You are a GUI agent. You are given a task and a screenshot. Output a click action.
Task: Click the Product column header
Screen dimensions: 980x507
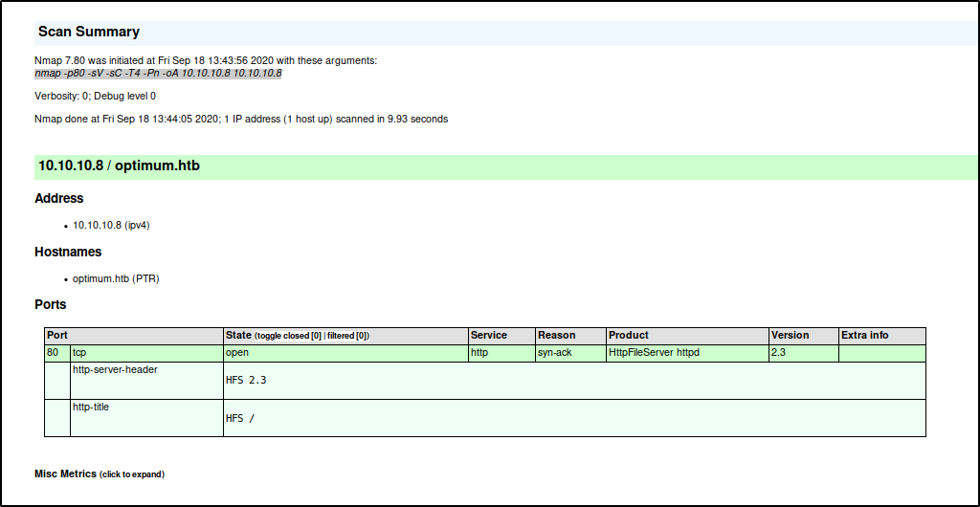688,336
